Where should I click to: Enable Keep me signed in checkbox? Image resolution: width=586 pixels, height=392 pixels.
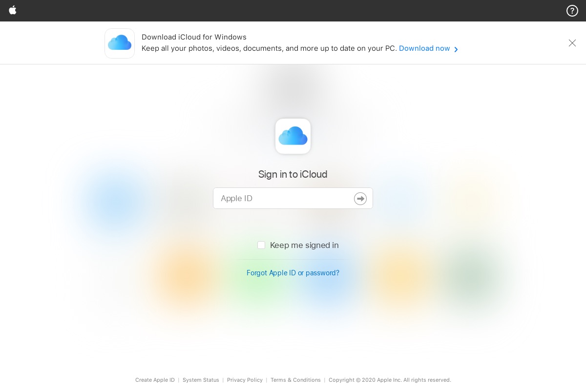tap(261, 245)
